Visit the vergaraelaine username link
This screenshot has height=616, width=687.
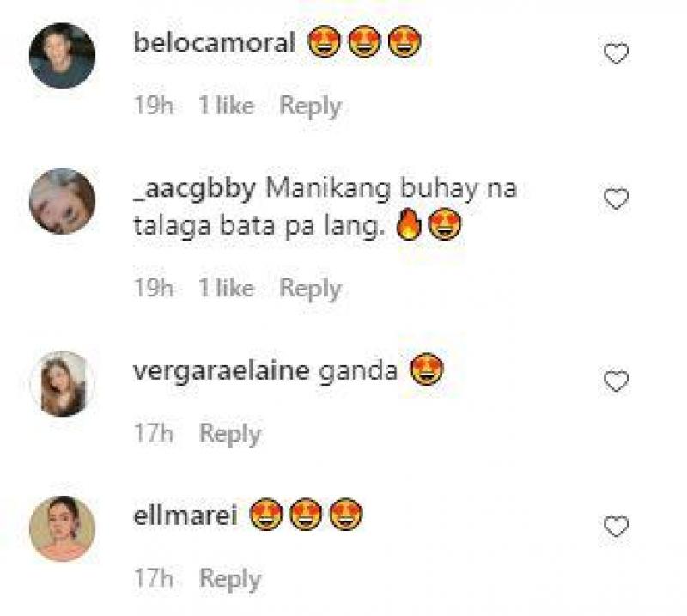point(222,371)
